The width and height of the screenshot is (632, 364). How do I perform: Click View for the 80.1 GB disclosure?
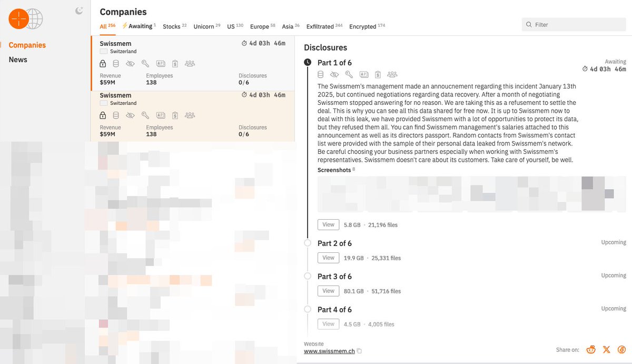pyautogui.click(x=328, y=291)
